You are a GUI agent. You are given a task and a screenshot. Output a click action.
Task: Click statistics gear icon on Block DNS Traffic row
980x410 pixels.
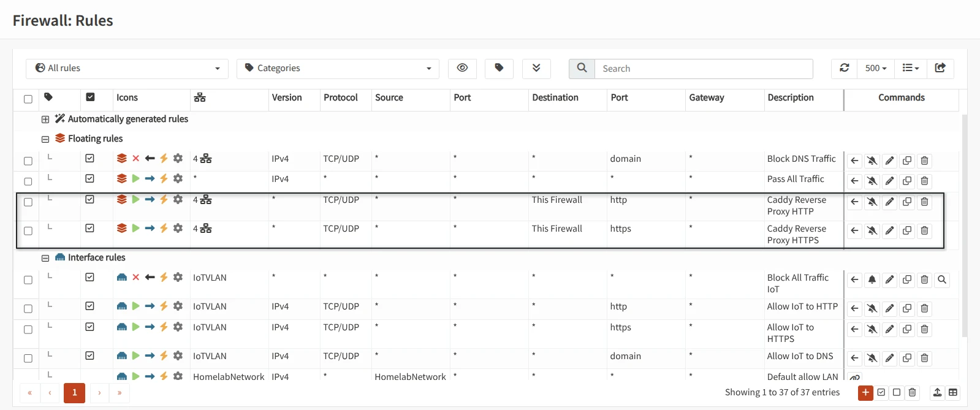[x=178, y=159]
